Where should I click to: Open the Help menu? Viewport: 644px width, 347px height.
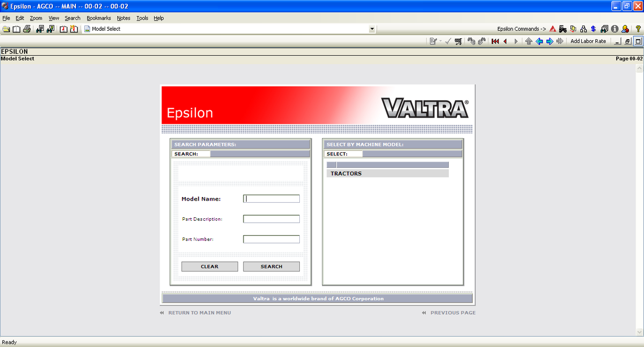[x=158, y=18]
